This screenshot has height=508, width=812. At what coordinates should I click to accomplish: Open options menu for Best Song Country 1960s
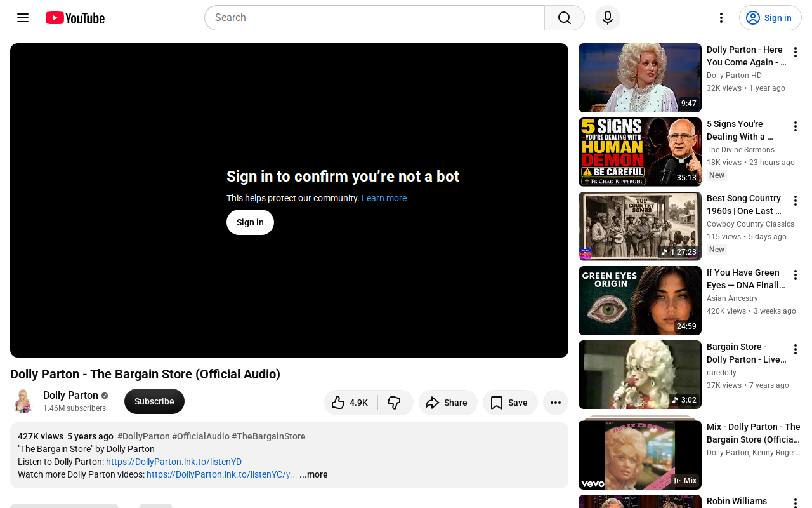click(x=796, y=201)
